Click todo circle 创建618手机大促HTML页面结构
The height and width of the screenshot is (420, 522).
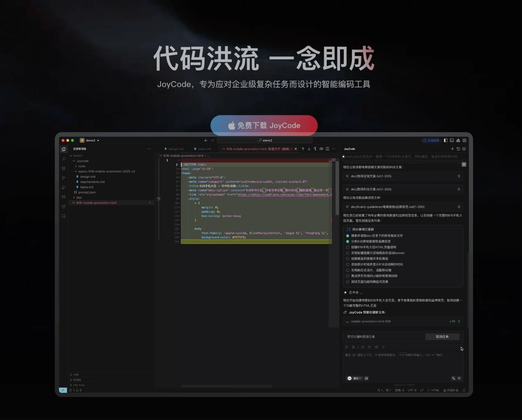tap(348, 247)
